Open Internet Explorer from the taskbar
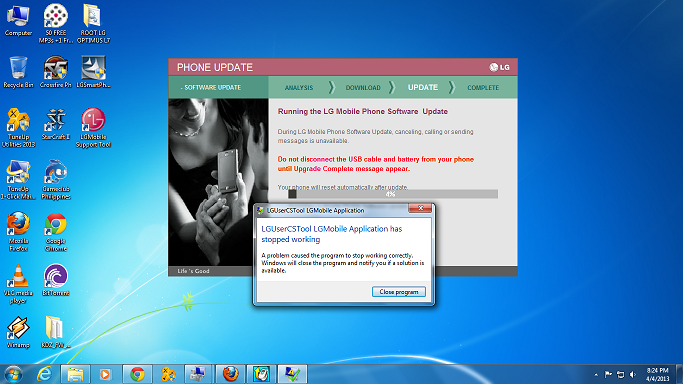The height and width of the screenshot is (384, 683). click(x=44, y=374)
